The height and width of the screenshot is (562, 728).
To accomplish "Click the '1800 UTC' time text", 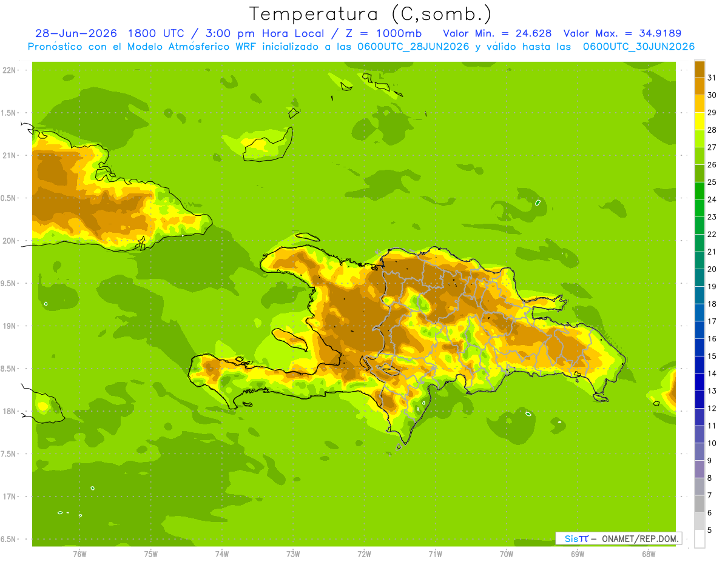I will point(158,33).
